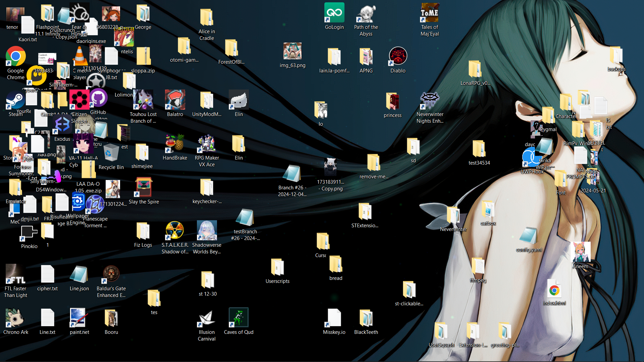Select the GoLogin desktop shortcut
Viewport: 644px width, 362px height.
click(x=334, y=13)
